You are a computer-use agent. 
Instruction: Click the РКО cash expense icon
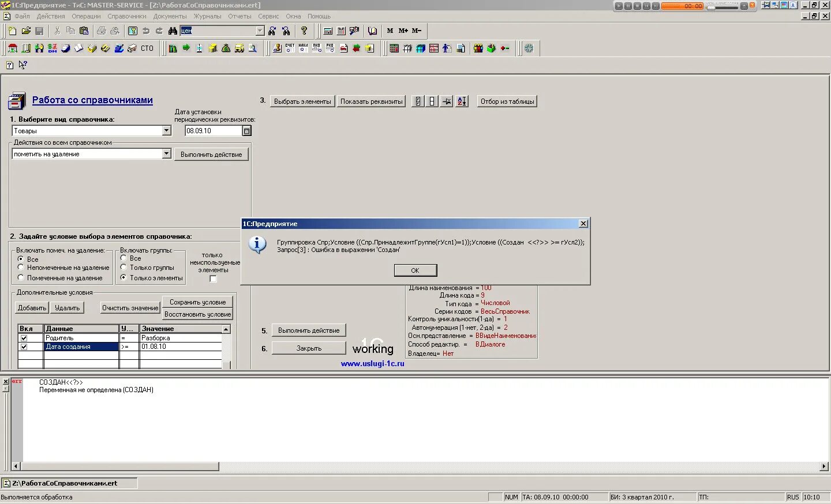pyautogui.click(x=330, y=48)
